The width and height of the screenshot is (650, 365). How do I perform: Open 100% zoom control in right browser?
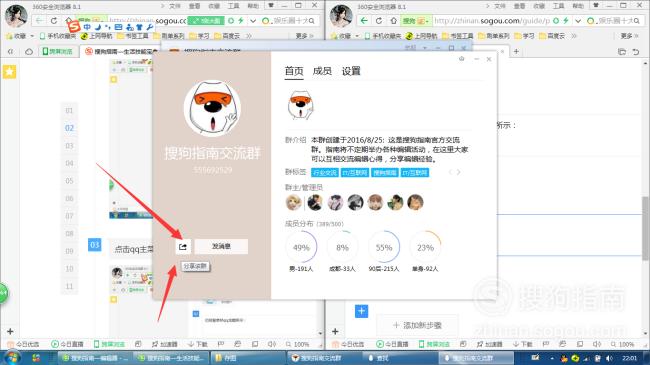pyautogui.click(x=623, y=344)
